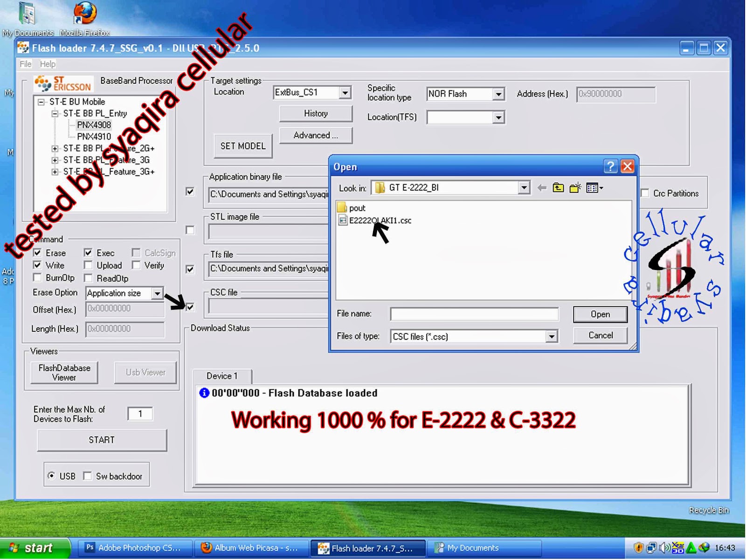
Task: Collapse the ST-E BB PL_Entry node
Action: click(x=55, y=113)
